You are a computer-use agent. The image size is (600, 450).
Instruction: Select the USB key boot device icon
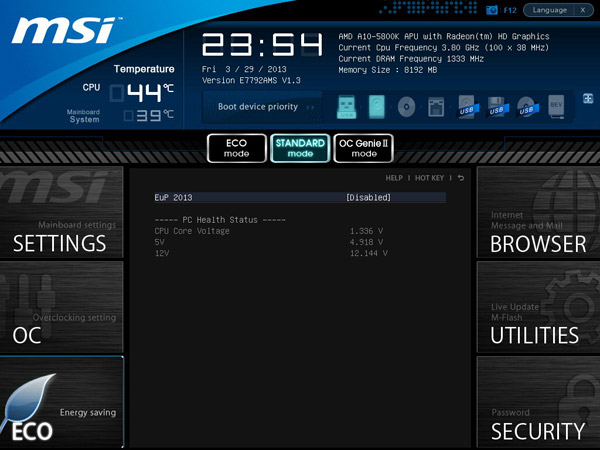coord(346,107)
